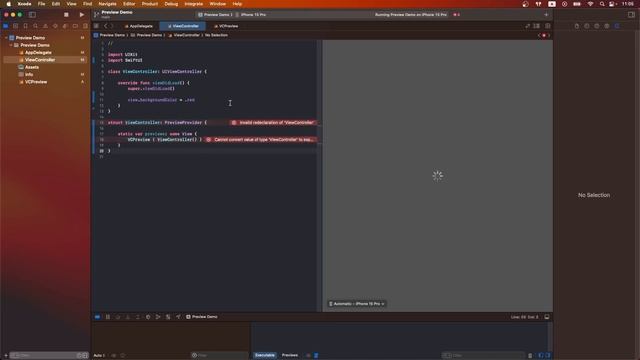
Task: Adjust editor options lines icon
Action: click(537, 26)
